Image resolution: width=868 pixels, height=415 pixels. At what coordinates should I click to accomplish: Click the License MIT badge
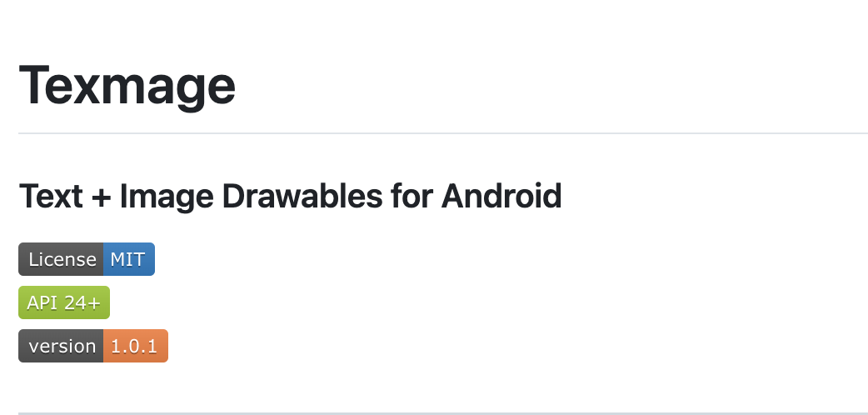pyautogui.click(x=87, y=259)
